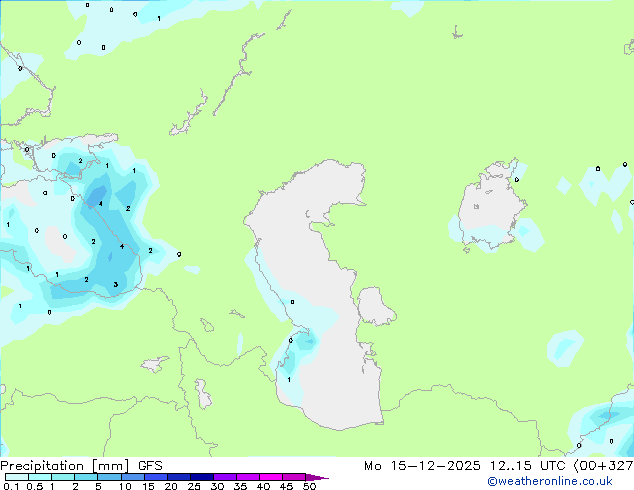Click the '0.5' legend scale label
Viewport: 634px width, 490px height.
tap(35, 486)
